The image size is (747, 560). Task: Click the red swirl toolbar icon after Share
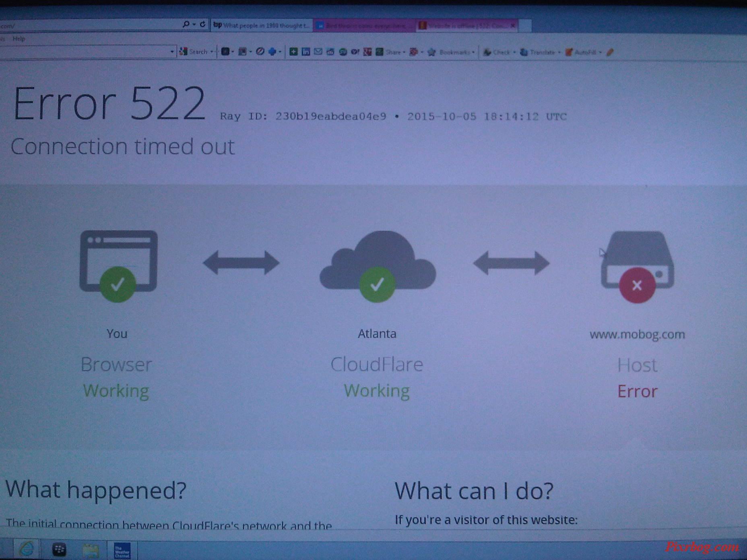[x=413, y=52]
